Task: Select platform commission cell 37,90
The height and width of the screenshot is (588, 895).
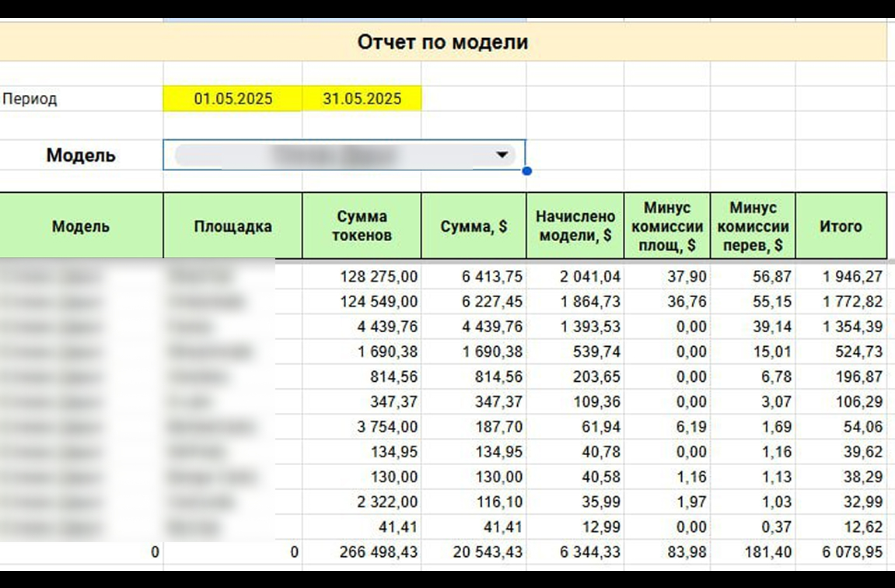Action: [667, 276]
